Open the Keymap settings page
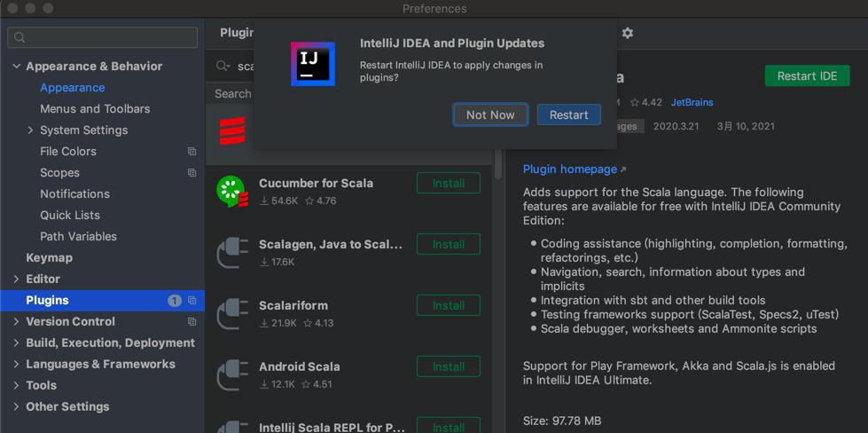This screenshot has width=868, height=433. pos(49,258)
